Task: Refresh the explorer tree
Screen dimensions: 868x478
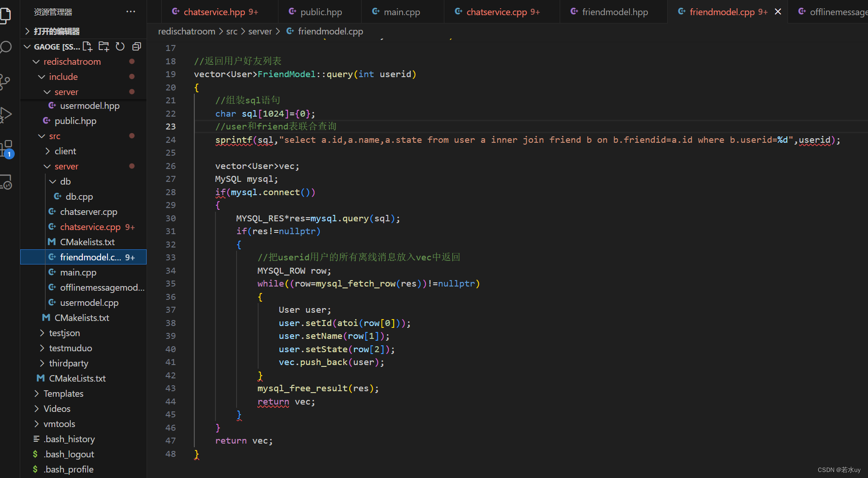Action: pyautogui.click(x=120, y=46)
